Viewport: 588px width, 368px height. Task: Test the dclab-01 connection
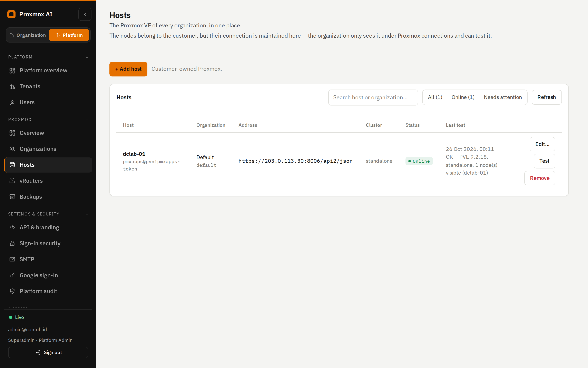click(544, 161)
